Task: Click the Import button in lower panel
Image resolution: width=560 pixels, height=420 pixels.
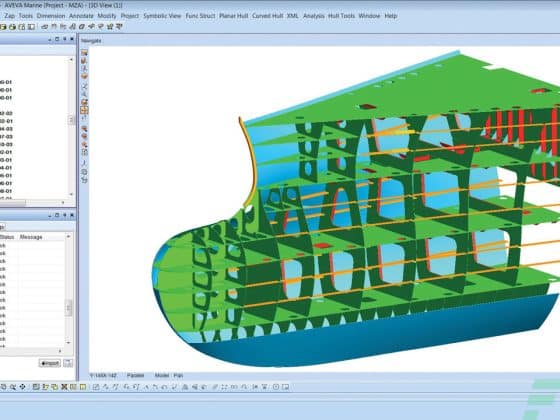Action: click(50, 363)
